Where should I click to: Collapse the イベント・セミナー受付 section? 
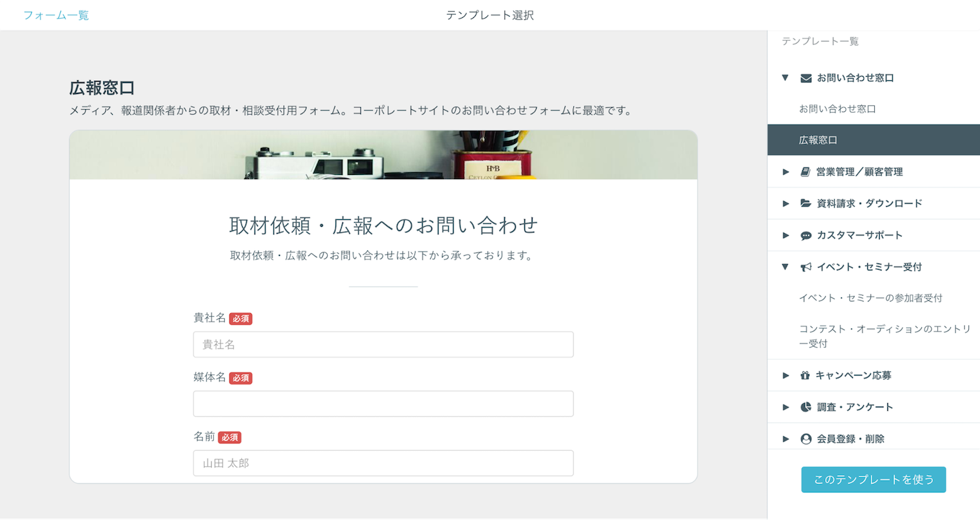point(786,267)
